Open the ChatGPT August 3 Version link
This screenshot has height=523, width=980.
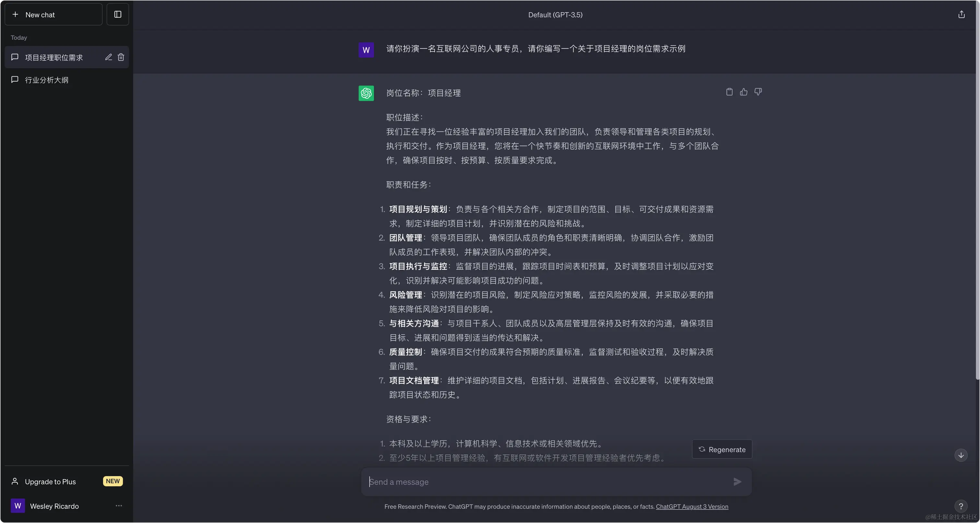tap(692, 507)
